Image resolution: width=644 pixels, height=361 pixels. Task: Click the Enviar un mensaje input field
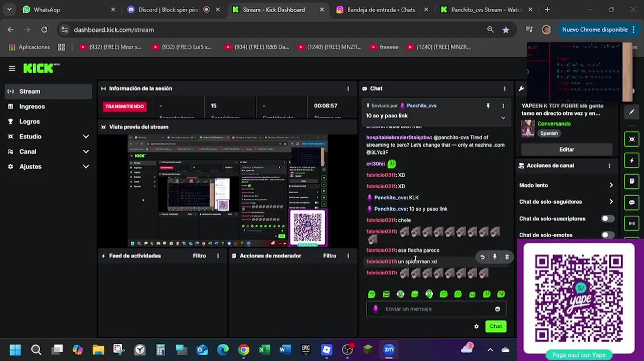click(436, 309)
